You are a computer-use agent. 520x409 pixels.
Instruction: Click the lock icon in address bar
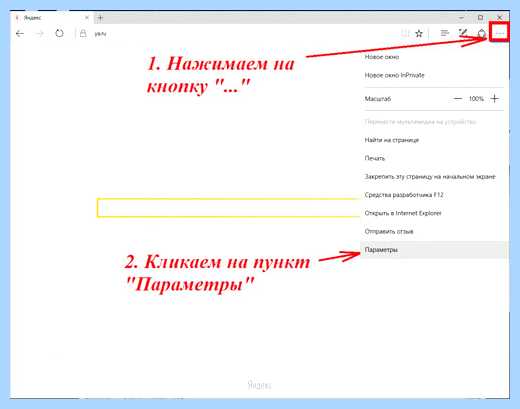(x=83, y=33)
